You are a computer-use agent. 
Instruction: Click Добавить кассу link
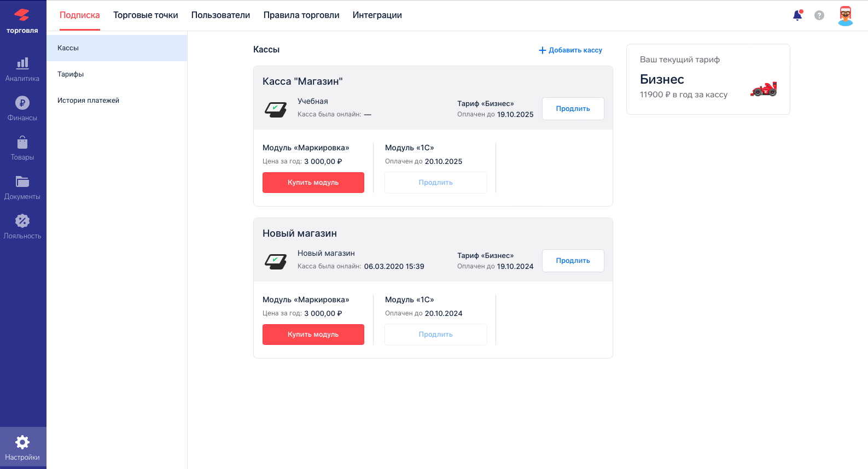tap(570, 50)
